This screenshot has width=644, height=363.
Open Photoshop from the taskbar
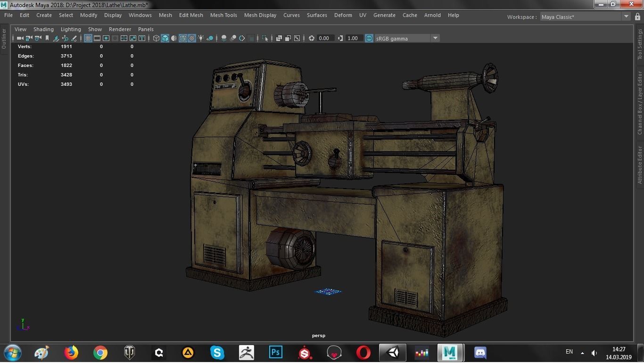(276, 352)
